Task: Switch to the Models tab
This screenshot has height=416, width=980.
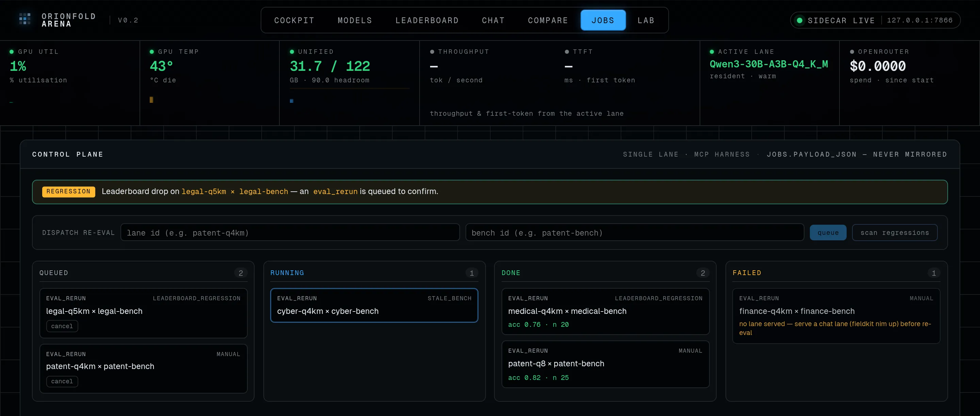Action: tap(355, 20)
